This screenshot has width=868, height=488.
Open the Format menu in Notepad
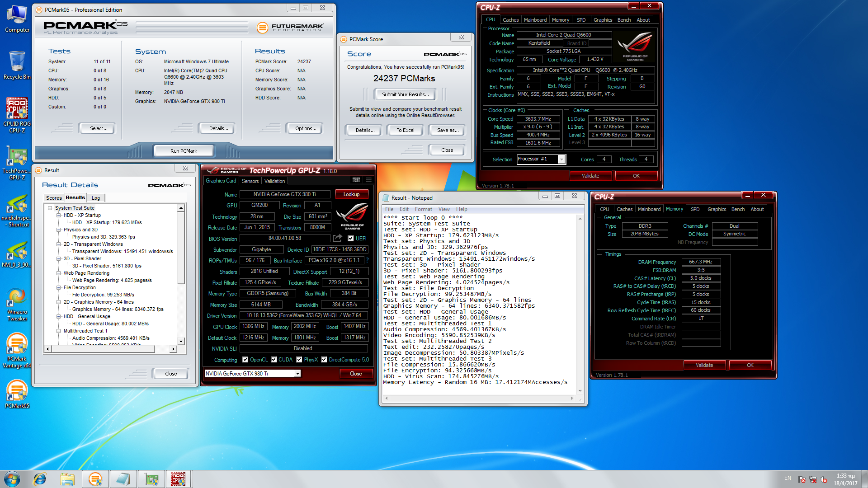(x=423, y=209)
